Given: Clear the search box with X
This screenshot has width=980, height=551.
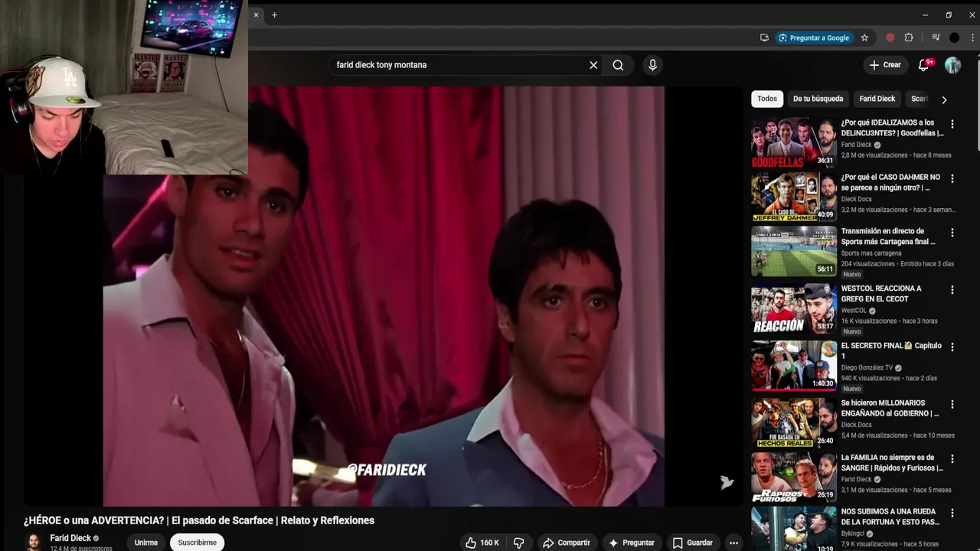Looking at the screenshot, I should (x=593, y=65).
